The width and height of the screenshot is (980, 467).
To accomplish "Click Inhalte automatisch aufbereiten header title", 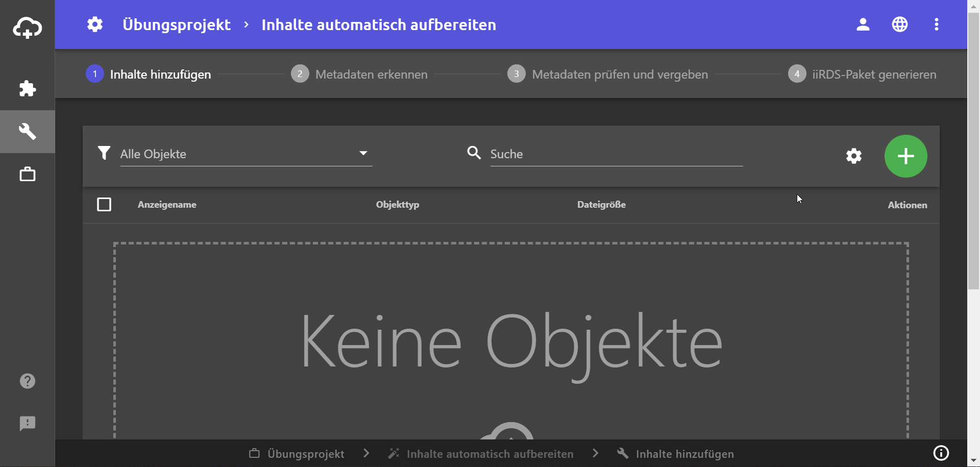I will [379, 24].
